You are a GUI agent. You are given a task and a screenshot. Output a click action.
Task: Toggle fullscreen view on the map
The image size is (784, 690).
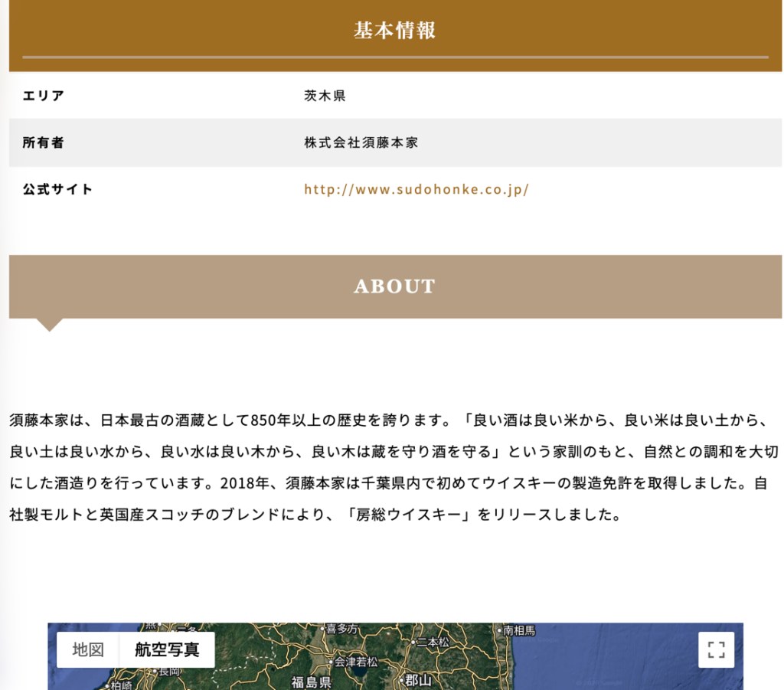tap(716, 649)
